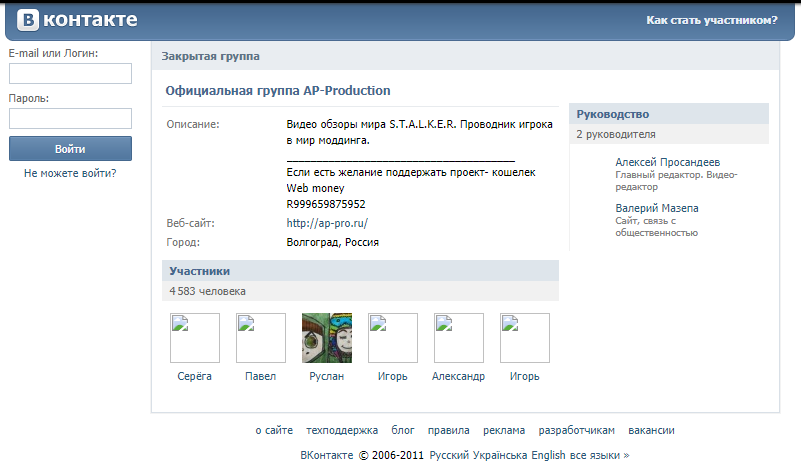Open member name link Александр

[458, 376]
